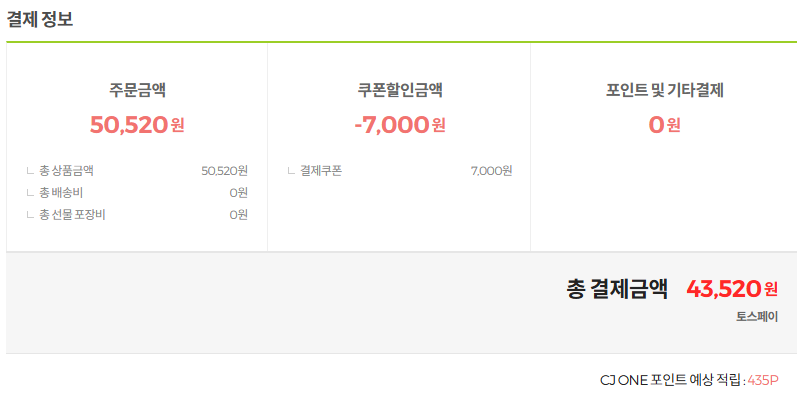Click the 7,000원 value beside 결제쿠폰
The width and height of the screenshot is (797, 407).
(492, 171)
